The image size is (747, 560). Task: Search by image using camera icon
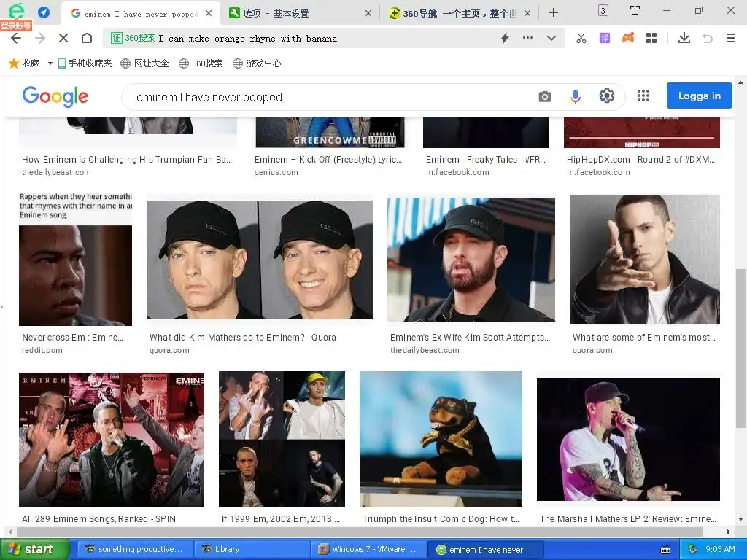click(544, 97)
